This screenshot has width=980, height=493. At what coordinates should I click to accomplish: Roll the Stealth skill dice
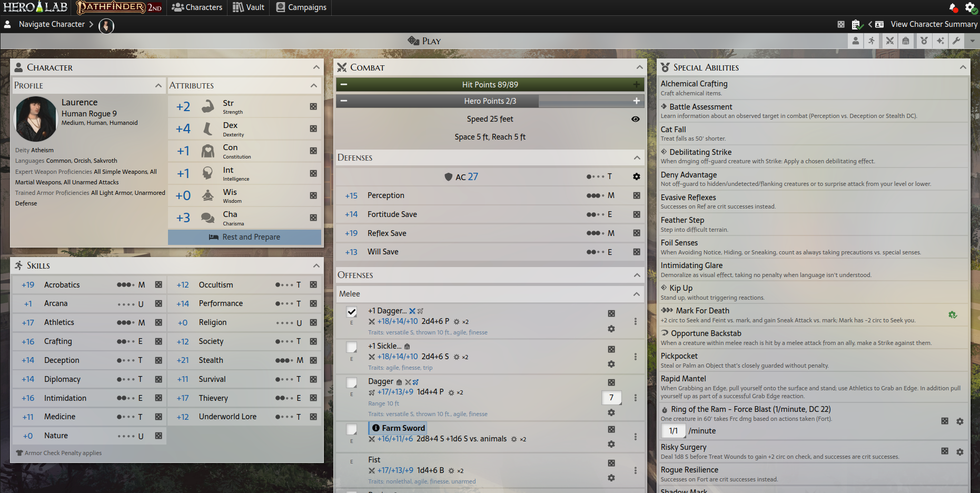point(314,360)
